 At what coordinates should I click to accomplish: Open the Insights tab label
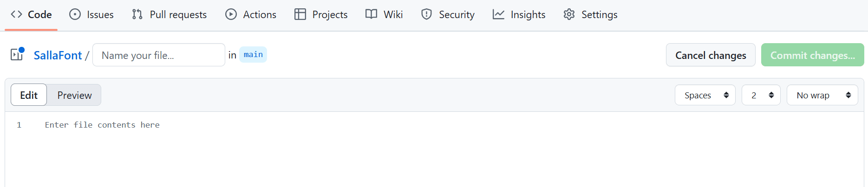pyautogui.click(x=528, y=15)
